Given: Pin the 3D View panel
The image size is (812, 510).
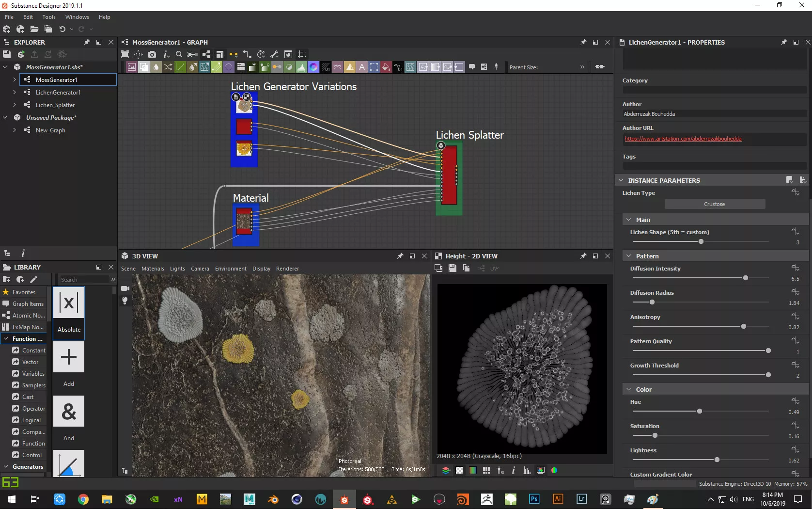Looking at the screenshot, I should 400,256.
